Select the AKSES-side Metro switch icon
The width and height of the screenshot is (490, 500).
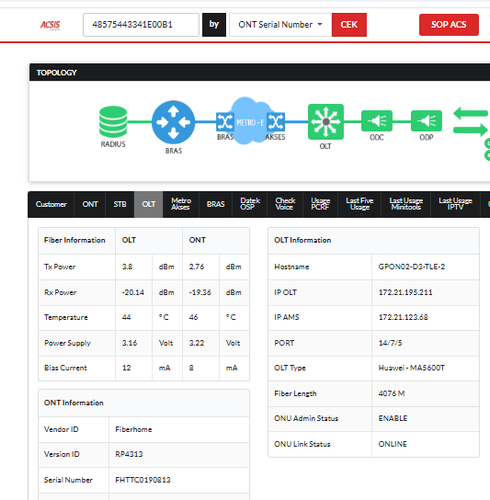click(x=276, y=122)
